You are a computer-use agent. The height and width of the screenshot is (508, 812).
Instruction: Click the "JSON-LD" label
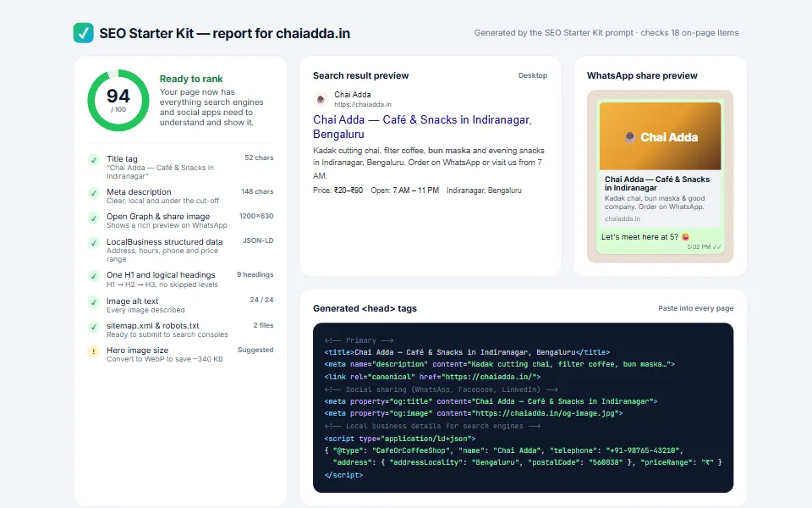pyautogui.click(x=258, y=240)
